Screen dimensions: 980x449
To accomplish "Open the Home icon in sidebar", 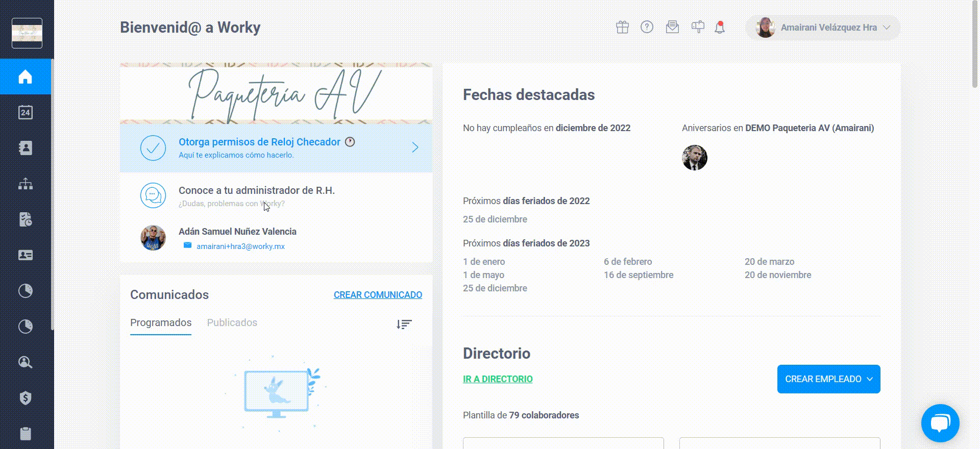I will (26, 77).
